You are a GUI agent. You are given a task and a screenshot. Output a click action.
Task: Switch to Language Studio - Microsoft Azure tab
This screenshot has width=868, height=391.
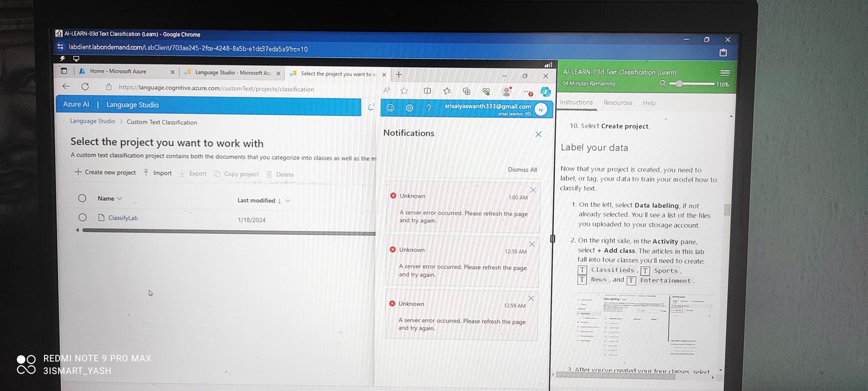[233, 73]
